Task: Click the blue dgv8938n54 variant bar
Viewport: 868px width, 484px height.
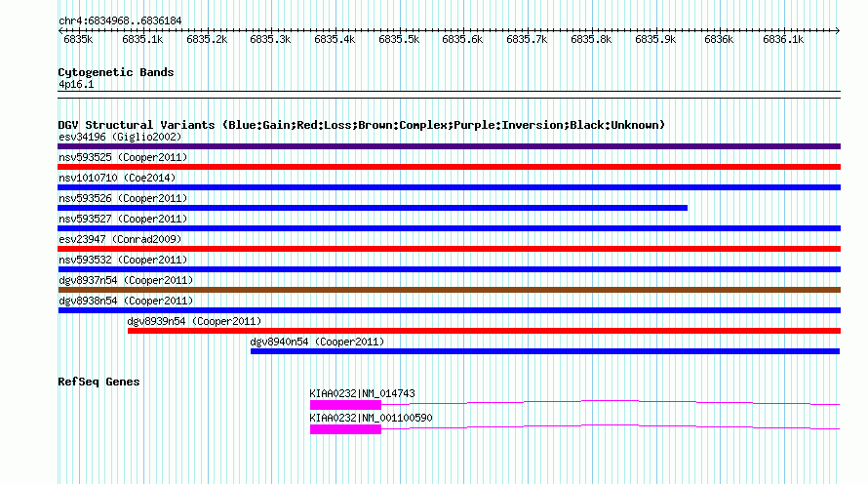Action: (x=449, y=310)
